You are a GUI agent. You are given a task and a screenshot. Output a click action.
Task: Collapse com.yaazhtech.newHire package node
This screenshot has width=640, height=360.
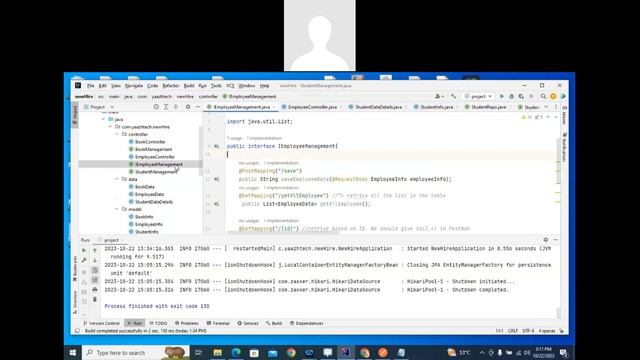(110, 127)
